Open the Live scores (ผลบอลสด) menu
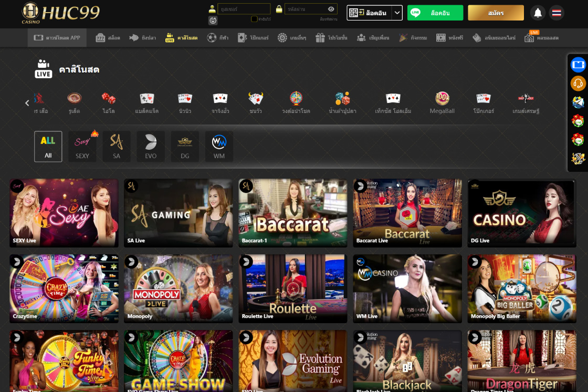The width and height of the screenshot is (588, 392). (541, 38)
